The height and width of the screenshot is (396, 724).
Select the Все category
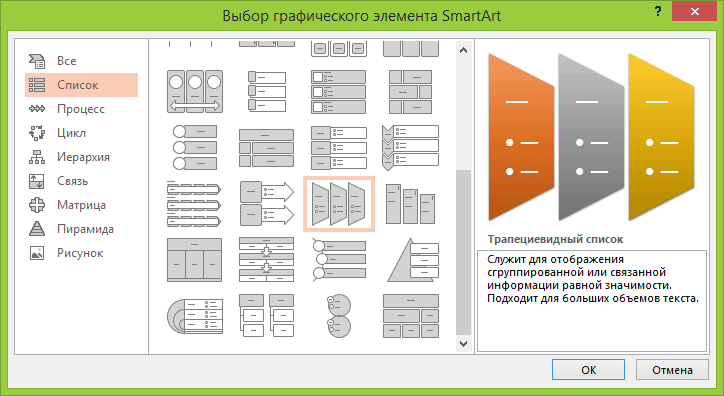81,61
